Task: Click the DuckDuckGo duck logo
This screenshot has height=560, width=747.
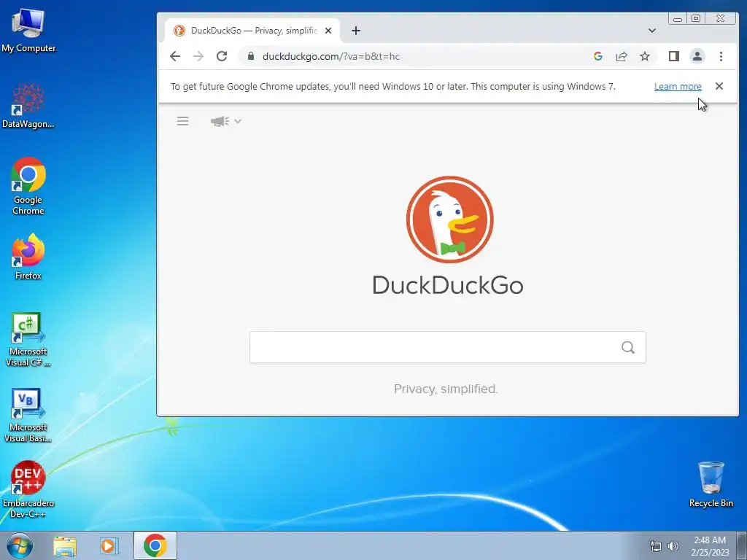Action: pyautogui.click(x=449, y=219)
